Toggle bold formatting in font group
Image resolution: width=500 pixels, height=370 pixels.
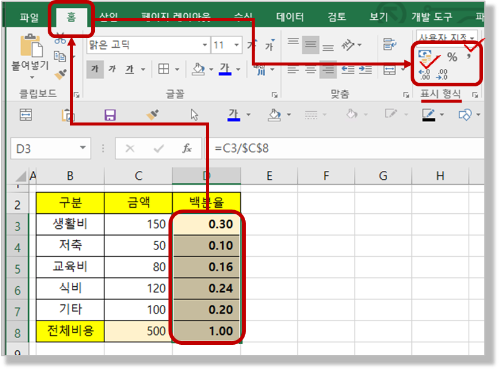95,69
